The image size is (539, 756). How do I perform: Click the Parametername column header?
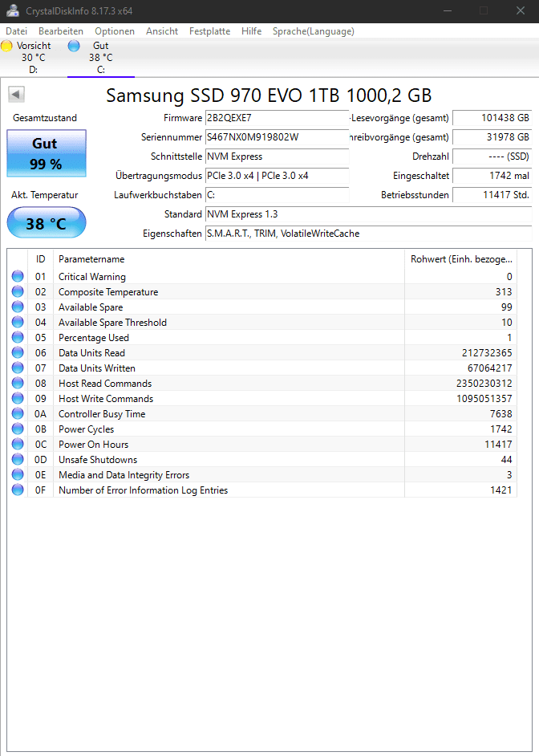point(229,259)
